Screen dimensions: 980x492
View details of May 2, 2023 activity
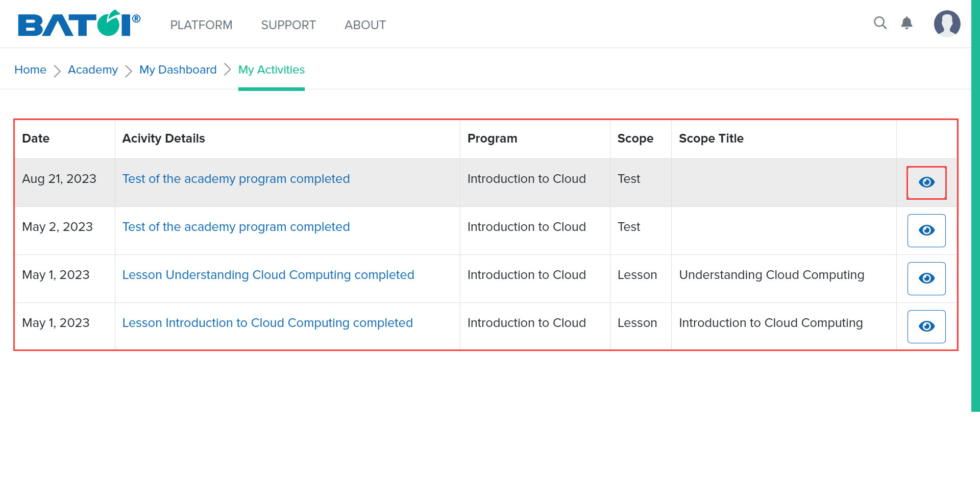(x=926, y=230)
